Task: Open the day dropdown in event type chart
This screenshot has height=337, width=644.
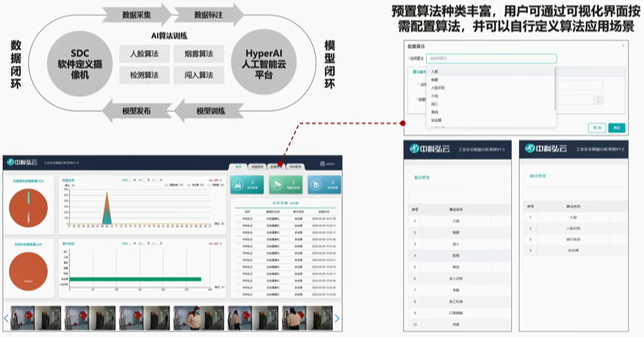Action: [155, 243]
